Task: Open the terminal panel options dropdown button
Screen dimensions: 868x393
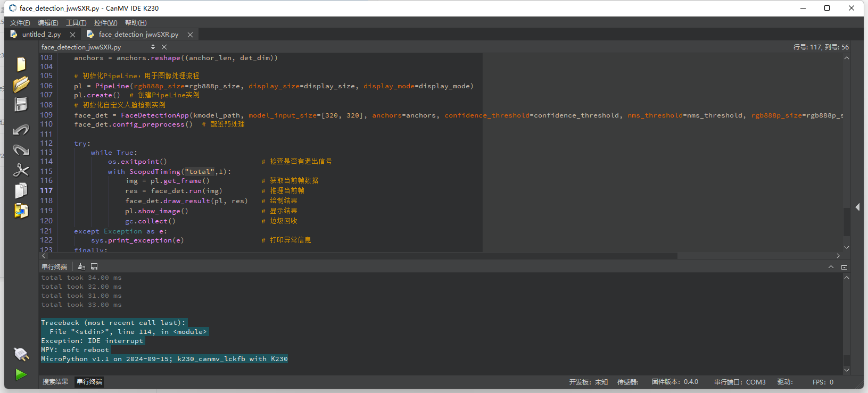Action: pos(844,267)
